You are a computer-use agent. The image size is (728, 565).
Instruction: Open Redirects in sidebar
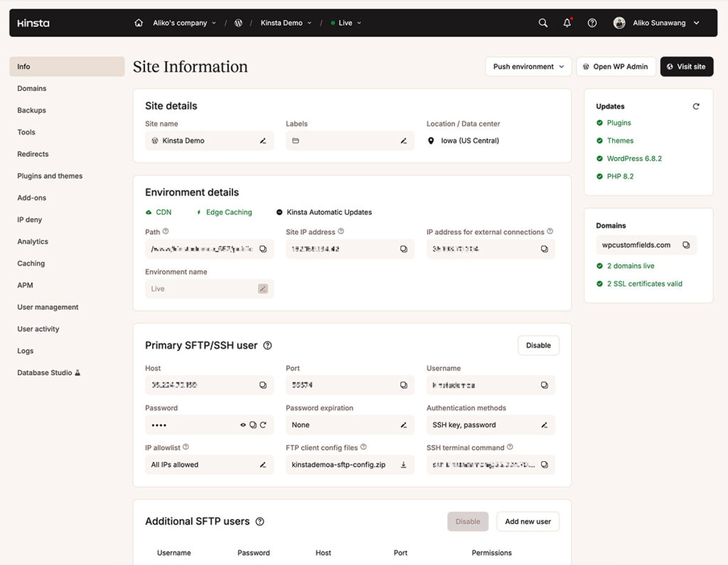33,154
